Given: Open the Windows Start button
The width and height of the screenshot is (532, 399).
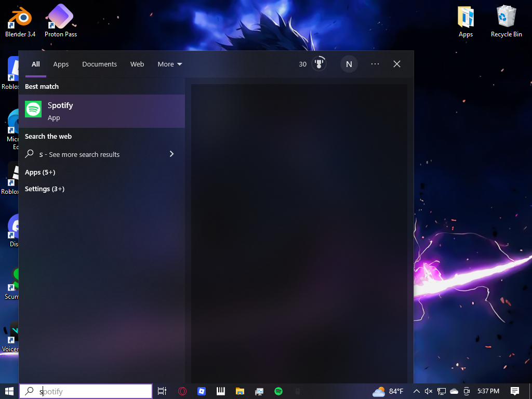Looking at the screenshot, I should click(9, 391).
